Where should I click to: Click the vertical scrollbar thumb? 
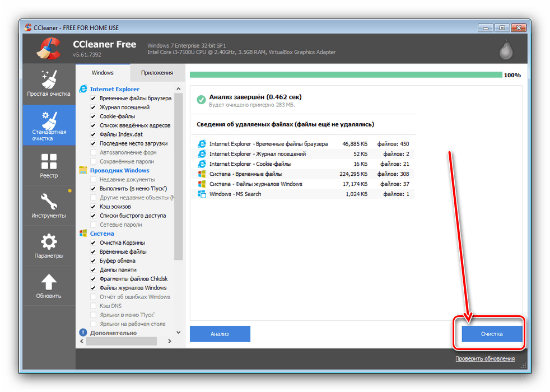(x=179, y=177)
